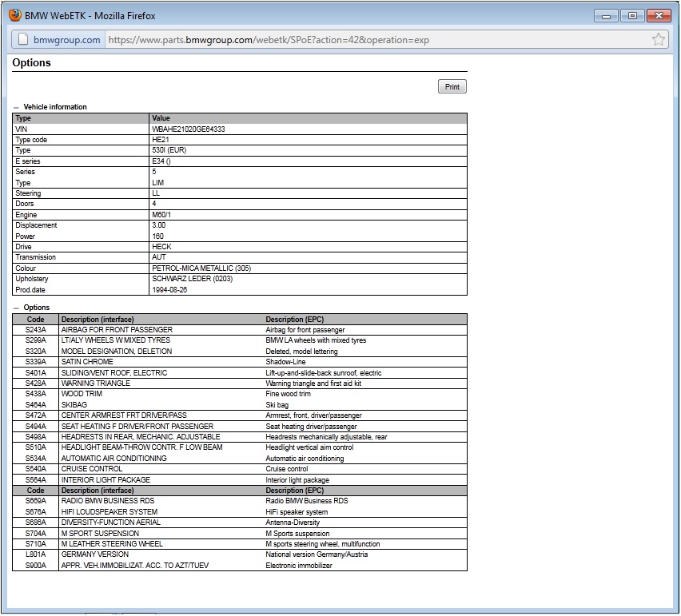This screenshot has height=616, width=681.
Task: Select HEADRESTS IN REAR, MECHANIC. ADJUSTABLE
Action: pos(141,437)
